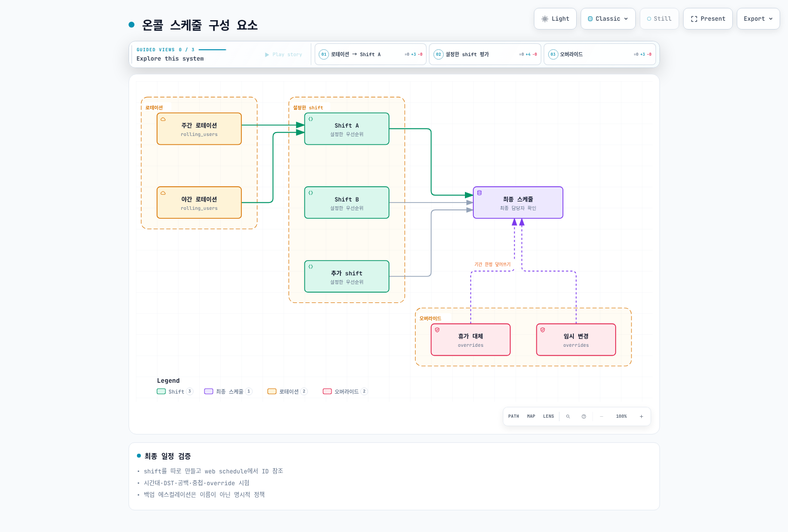The width and height of the screenshot is (788, 532).
Task: Click the shield icon on 임시 변경 node
Action: tap(543, 330)
